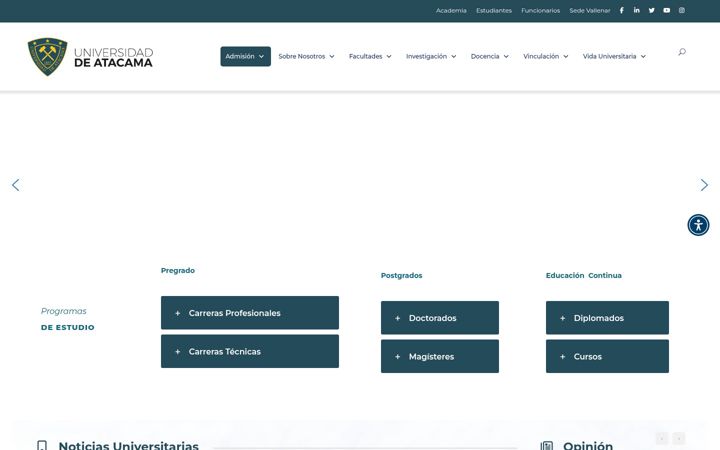Image resolution: width=720 pixels, height=450 pixels.
Task: Open the Academia top link
Action: click(x=451, y=11)
